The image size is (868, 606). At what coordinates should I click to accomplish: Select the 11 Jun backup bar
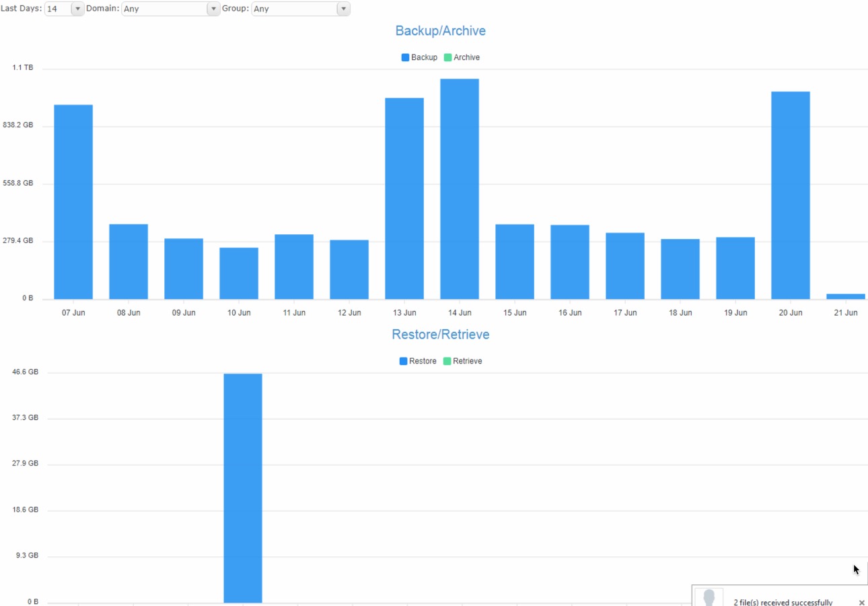[294, 267]
